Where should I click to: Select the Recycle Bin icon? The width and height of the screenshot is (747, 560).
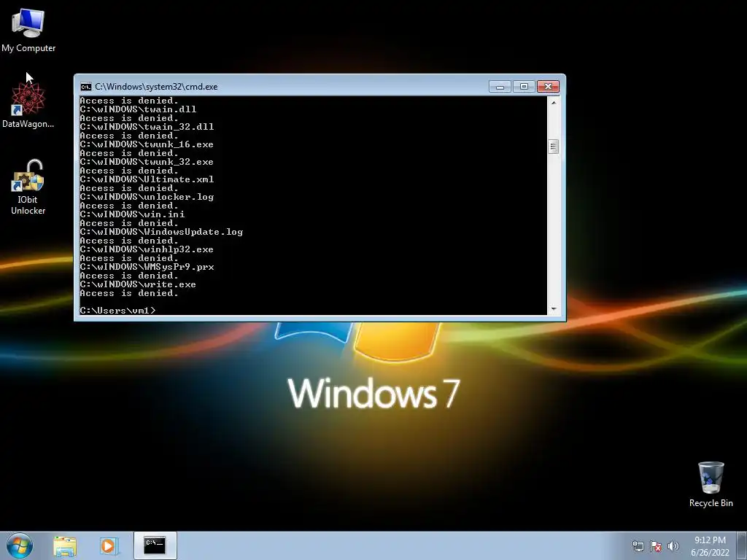(711, 484)
